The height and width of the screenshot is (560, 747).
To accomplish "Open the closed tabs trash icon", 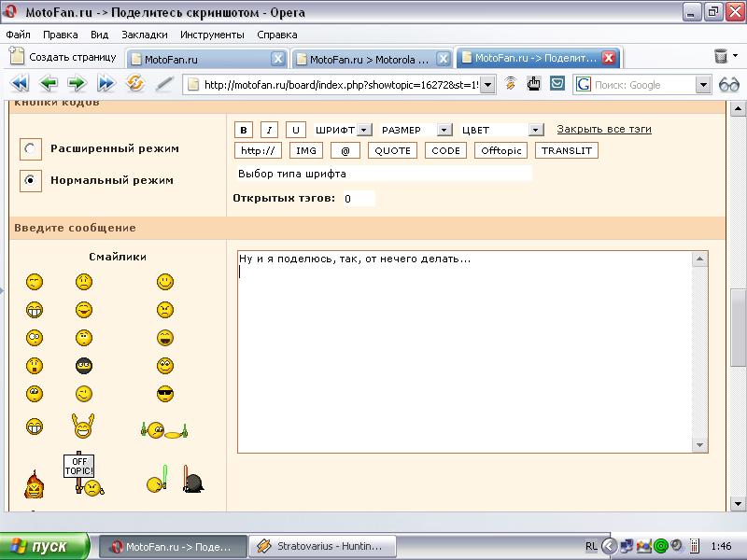I will [721, 56].
